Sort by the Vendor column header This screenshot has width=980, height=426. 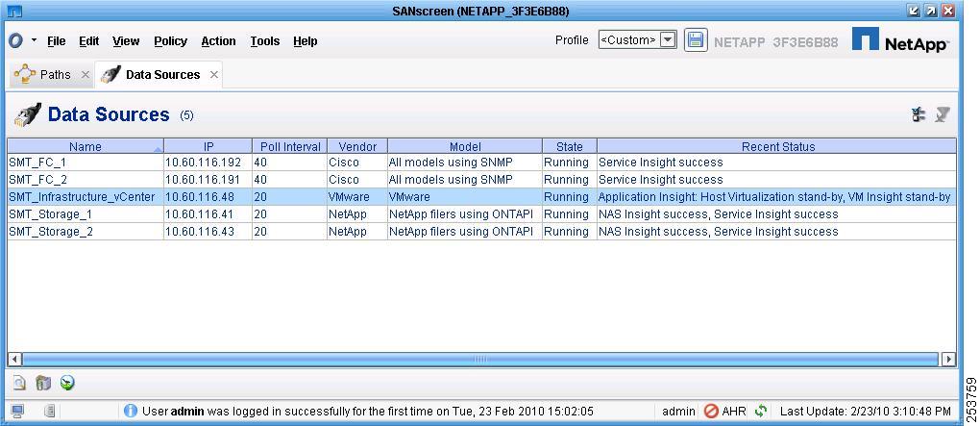pos(357,146)
